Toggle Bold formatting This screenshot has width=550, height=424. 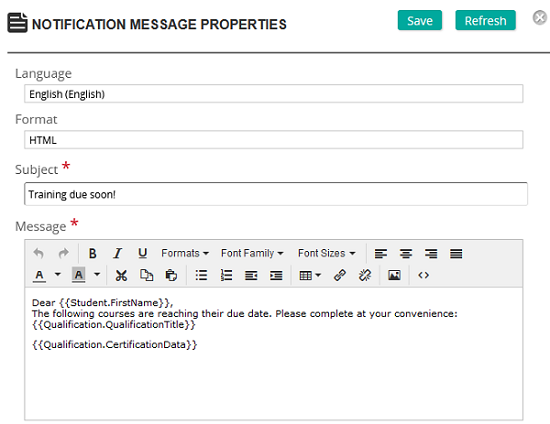pyautogui.click(x=92, y=253)
